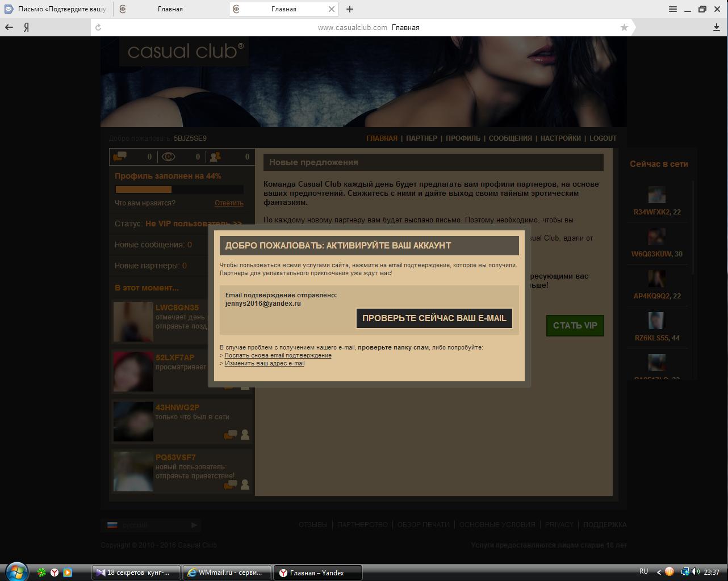Image resolution: width=728 pixels, height=581 pixels.
Task: Open the browser downloads icon
Action: 717,27
